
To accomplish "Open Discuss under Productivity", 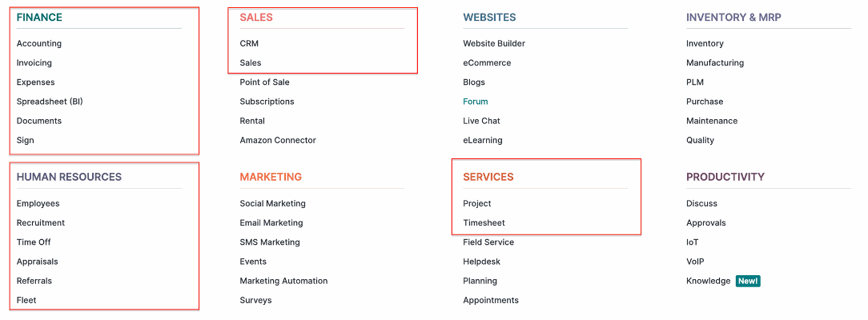I will click(x=701, y=203).
